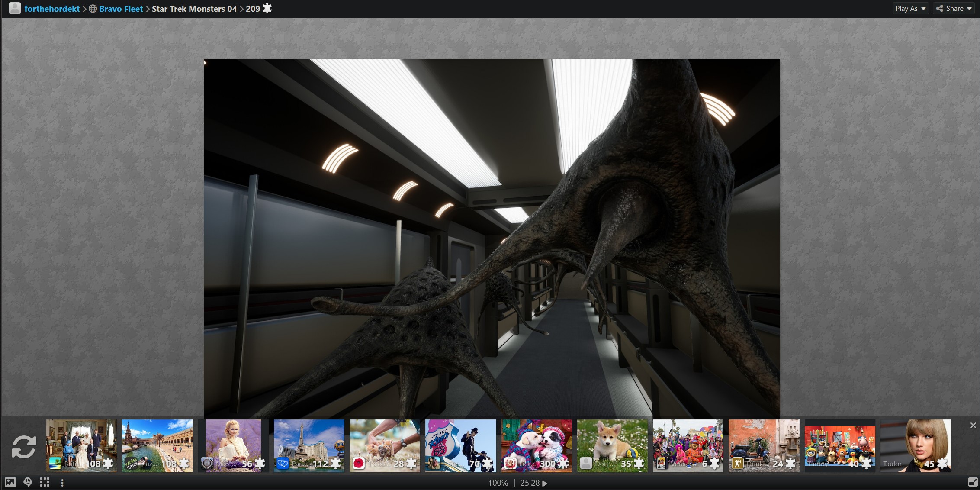Image resolution: width=980 pixels, height=490 pixels.
Task: Resume the puzzle timer play arrow
Action: coord(545,483)
